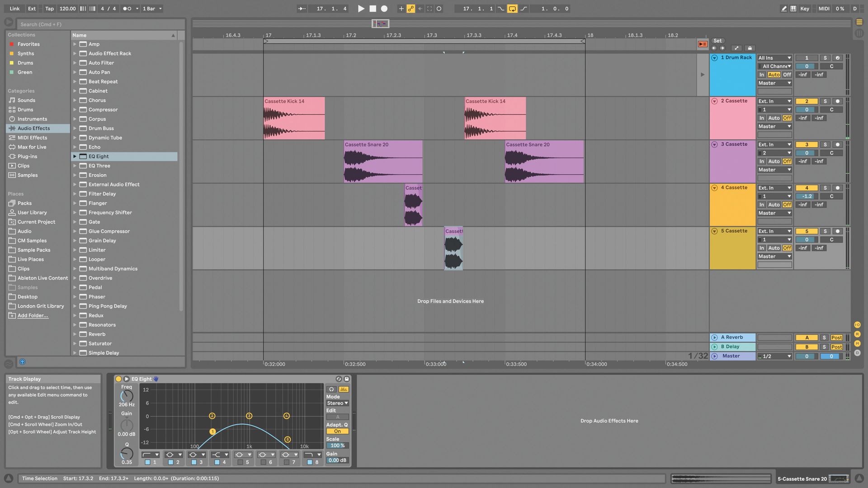Click the Hot-Swap icon on the EQ Eight device
868x488 pixels.
(x=339, y=379)
